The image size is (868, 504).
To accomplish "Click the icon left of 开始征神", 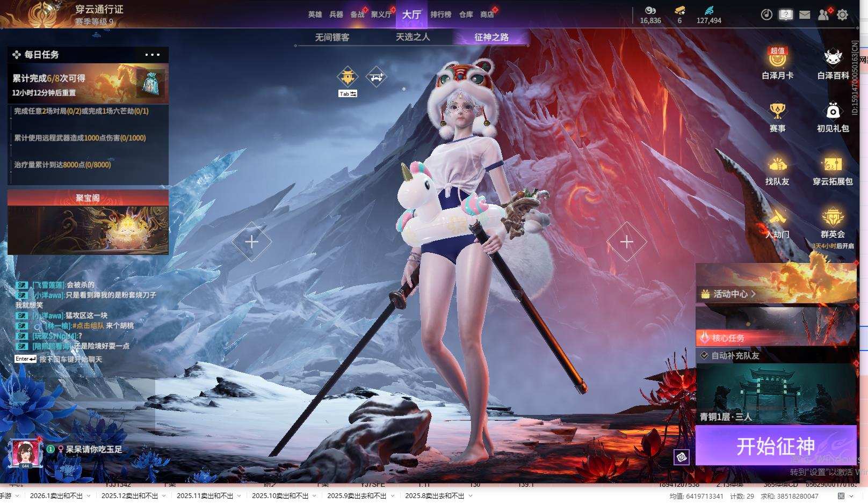I will (682, 457).
